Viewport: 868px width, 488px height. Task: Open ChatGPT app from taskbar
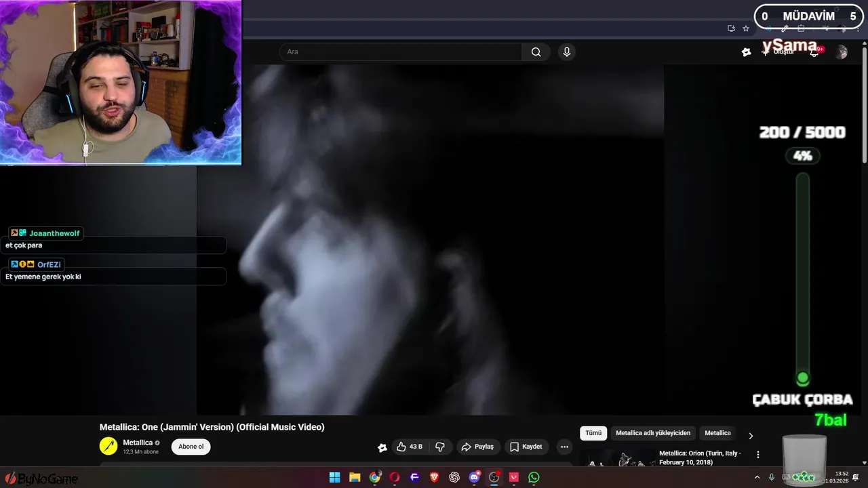tap(454, 477)
